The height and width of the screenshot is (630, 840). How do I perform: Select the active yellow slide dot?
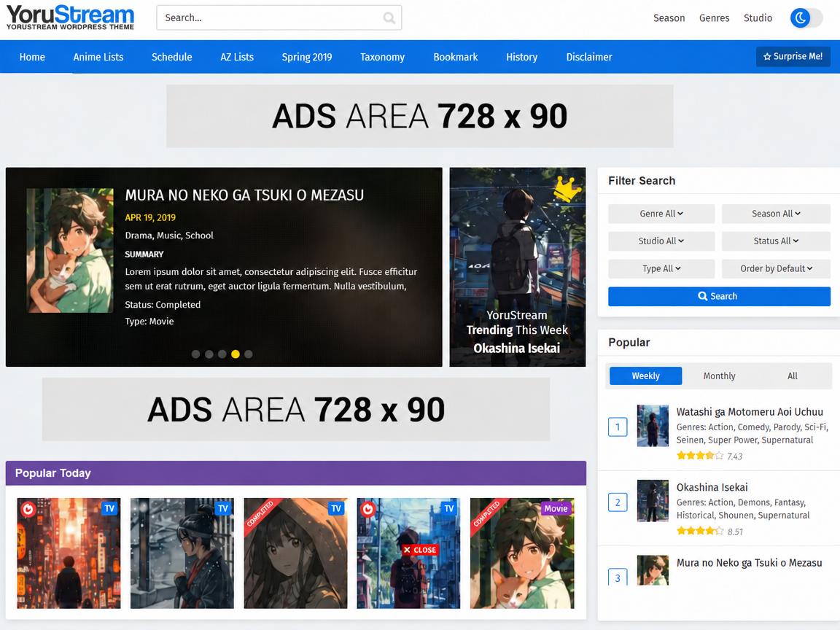tap(236, 354)
